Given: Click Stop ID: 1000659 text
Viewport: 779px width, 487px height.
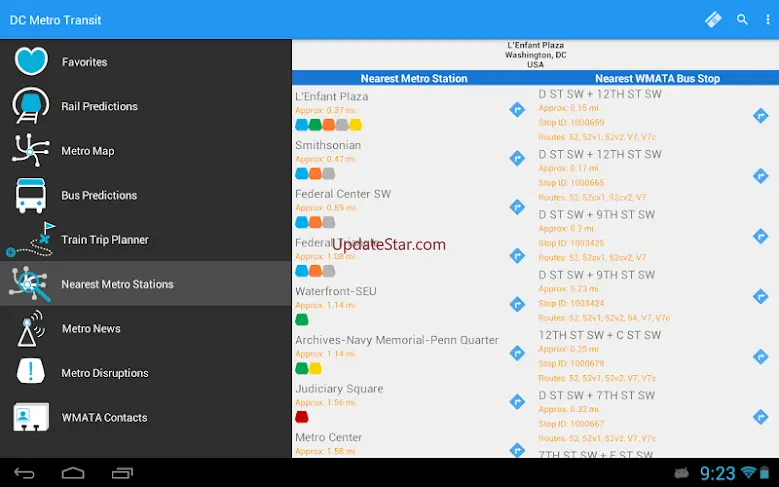Looking at the screenshot, I should [571, 123].
